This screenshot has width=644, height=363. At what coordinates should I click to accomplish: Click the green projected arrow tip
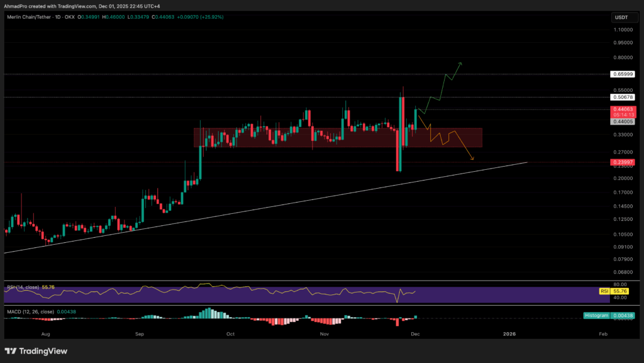[x=461, y=63]
